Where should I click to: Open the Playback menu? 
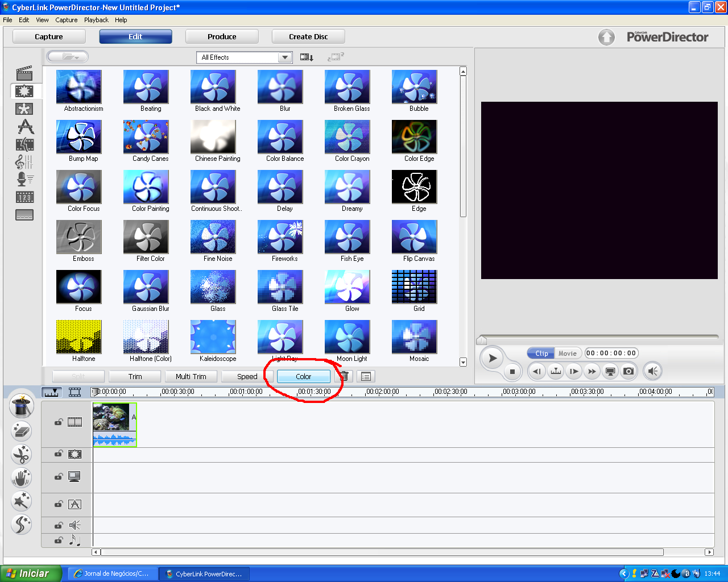click(x=96, y=20)
